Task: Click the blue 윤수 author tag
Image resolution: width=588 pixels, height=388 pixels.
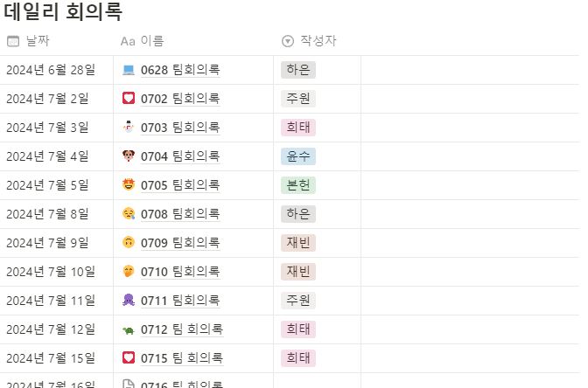Action: (298, 156)
